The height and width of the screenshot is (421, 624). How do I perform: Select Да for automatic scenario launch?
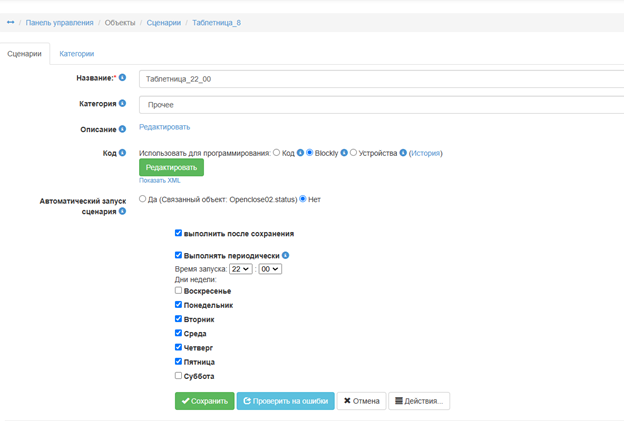142,199
